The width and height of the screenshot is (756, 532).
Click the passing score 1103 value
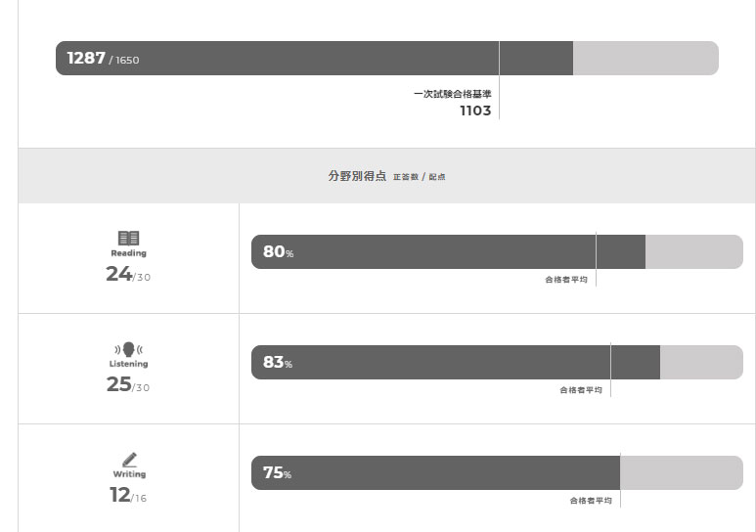click(475, 111)
